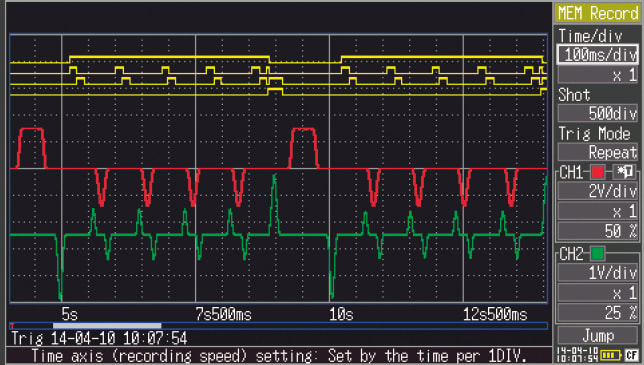The width and height of the screenshot is (644, 365).
Task: Click the Trig Mode label
Action: 594,134
